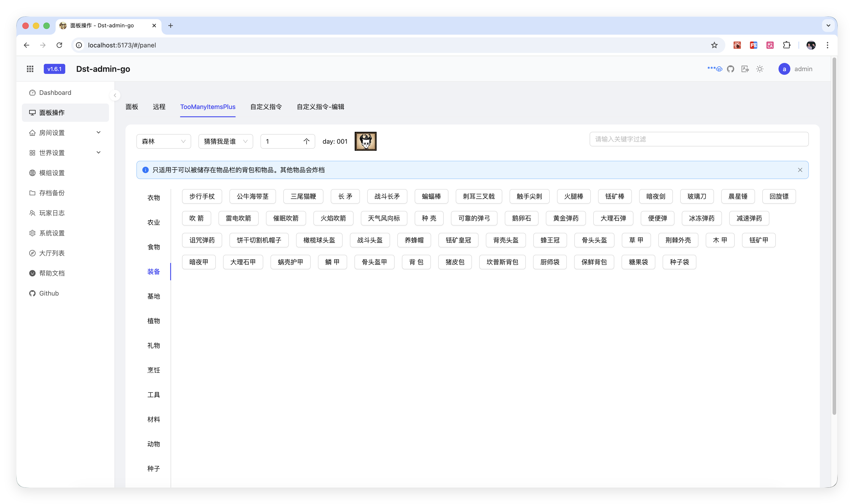Screen dimensions: 854x504
Task: Give the 坎普斯背包 item
Action: [x=502, y=262]
